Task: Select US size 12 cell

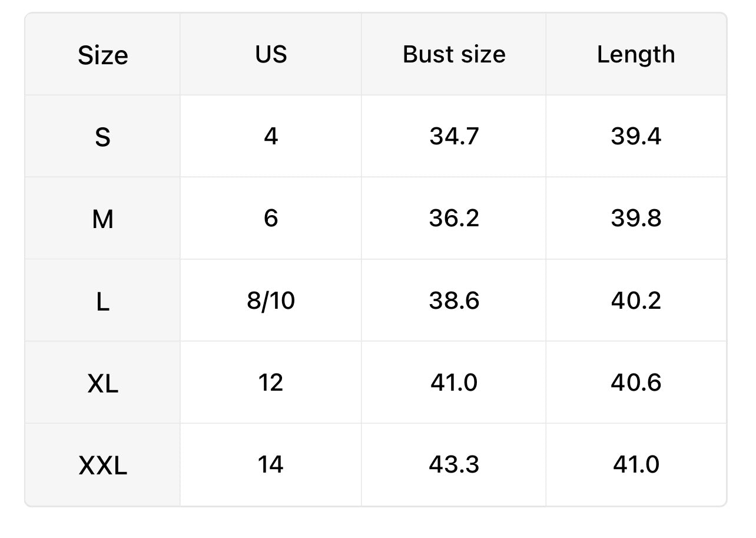Action: click(271, 382)
